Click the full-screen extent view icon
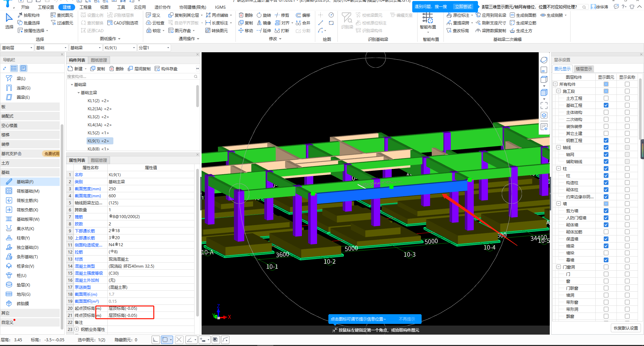The width and height of the screenshot is (644, 346). coord(544,105)
